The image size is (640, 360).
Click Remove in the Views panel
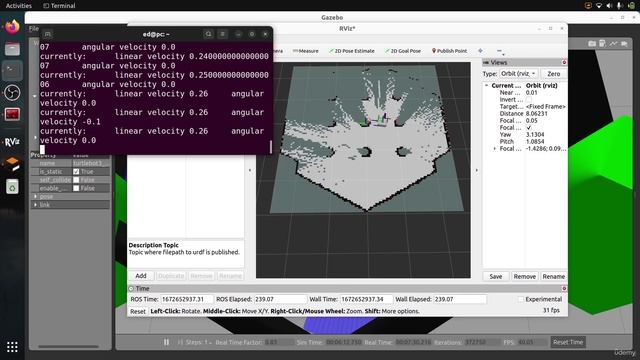point(524,276)
